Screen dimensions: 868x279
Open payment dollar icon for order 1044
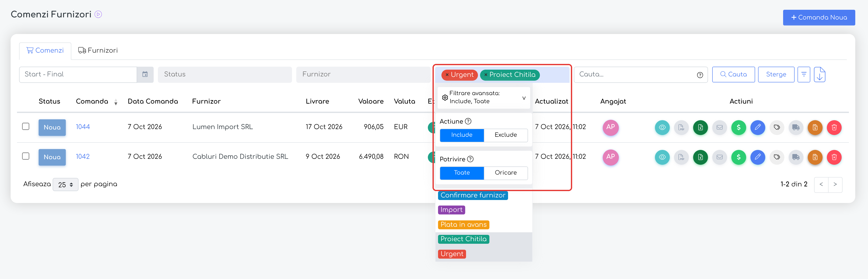point(739,127)
